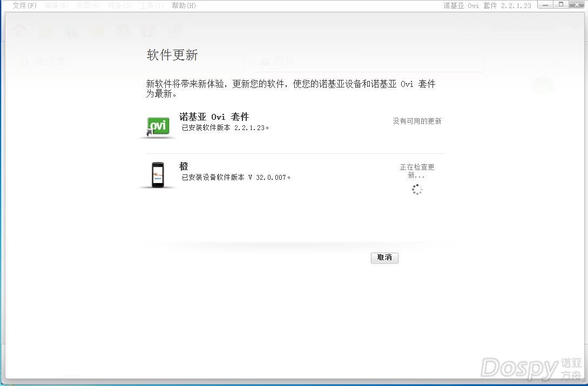588x386 pixels.
Task: Minimize the Ovi Suite window
Action: click(545, 4)
